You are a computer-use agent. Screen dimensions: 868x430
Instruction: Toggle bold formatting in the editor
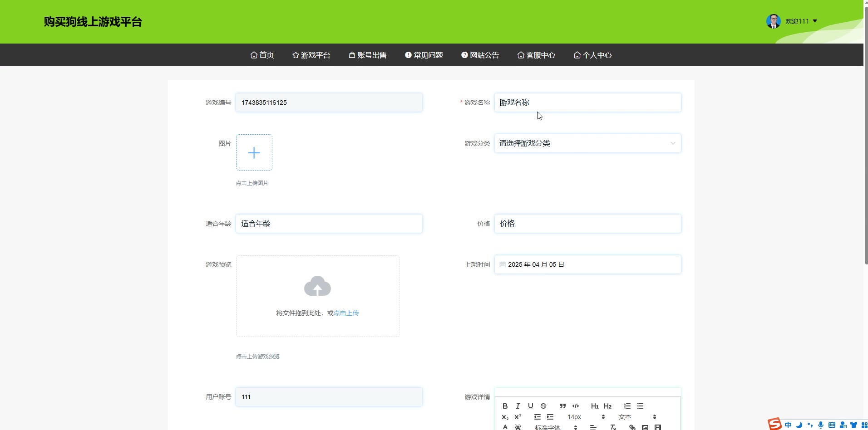tap(505, 406)
